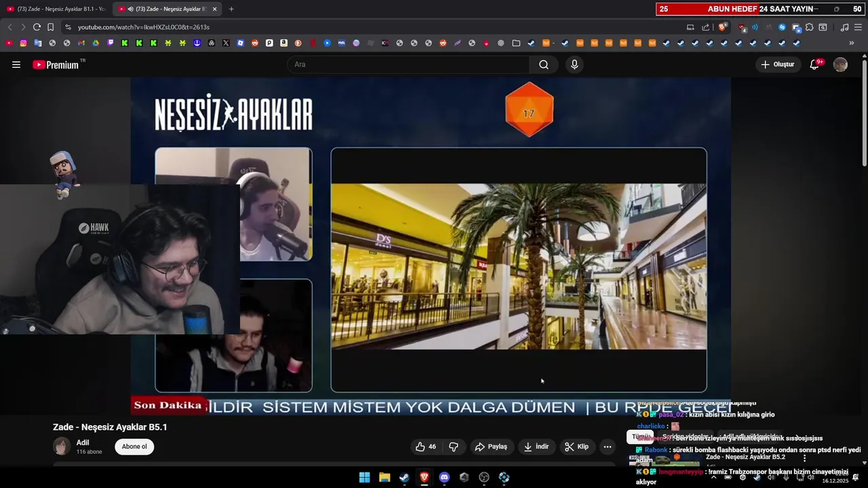This screenshot has width=868, height=488.
Task: Open a new browser tab
Action: (231, 9)
